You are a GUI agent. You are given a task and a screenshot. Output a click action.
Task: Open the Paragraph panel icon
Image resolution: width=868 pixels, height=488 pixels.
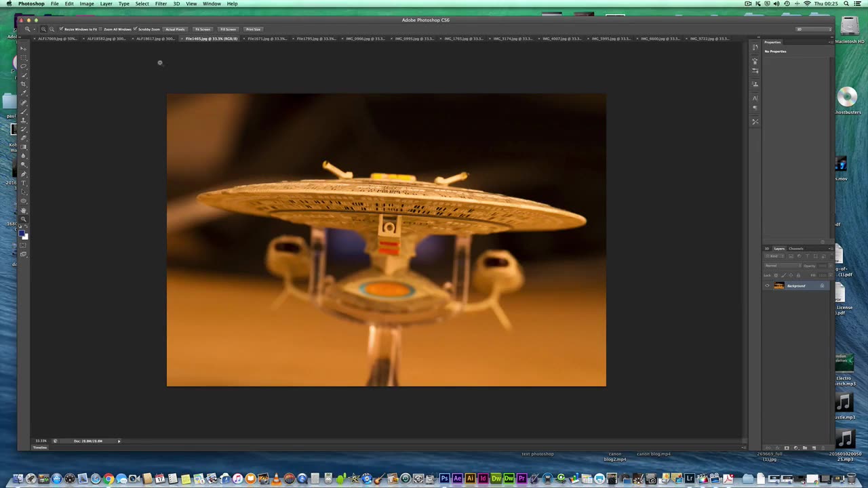[x=755, y=108]
